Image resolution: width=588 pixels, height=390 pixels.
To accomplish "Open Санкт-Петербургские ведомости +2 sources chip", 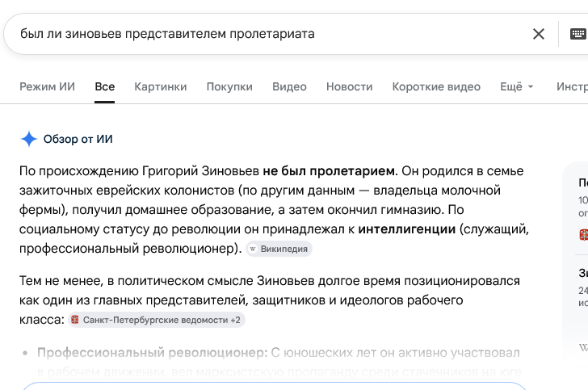I will [x=157, y=320].
